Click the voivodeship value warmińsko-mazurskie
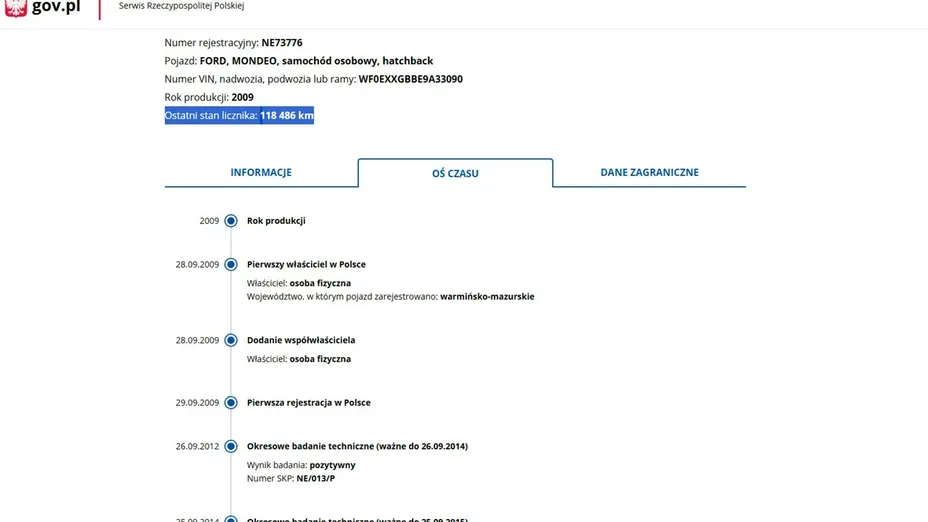Viewport: 928px width, 522px height. [x=487, y=297]
